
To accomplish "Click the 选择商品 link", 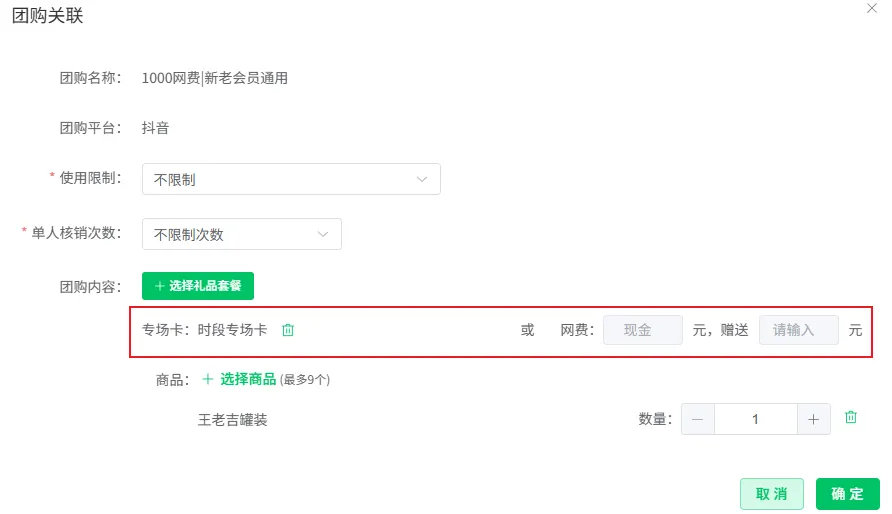I will (248, 379).
